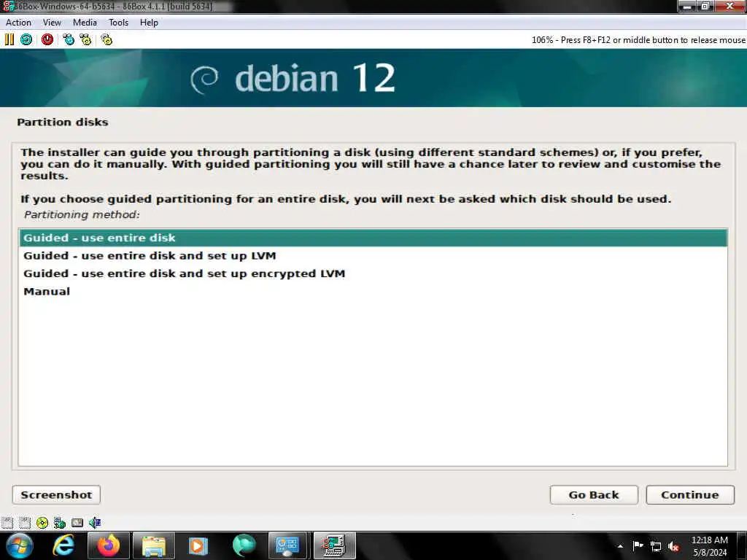Open the Action menu

[x=18, y=23]
